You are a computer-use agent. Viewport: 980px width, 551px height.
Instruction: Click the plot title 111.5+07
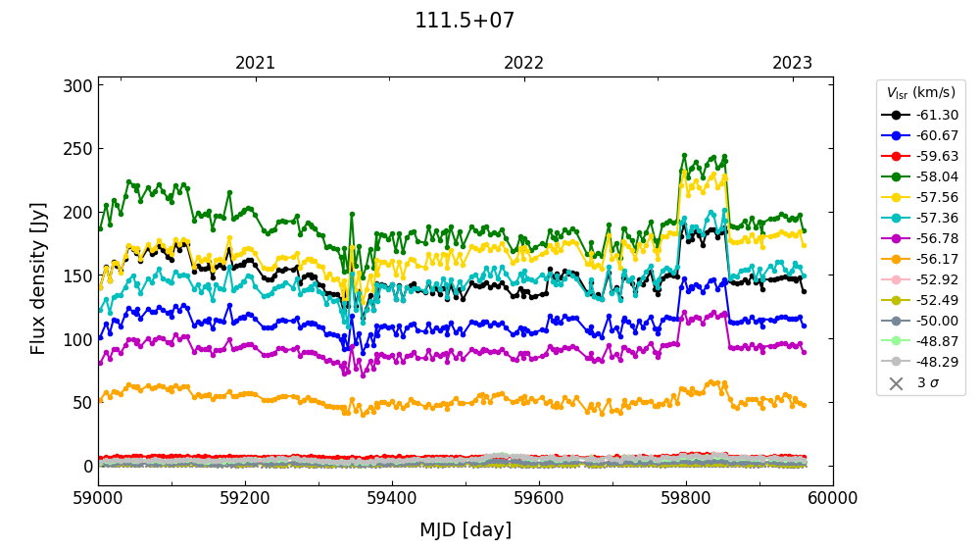[465, 21]
